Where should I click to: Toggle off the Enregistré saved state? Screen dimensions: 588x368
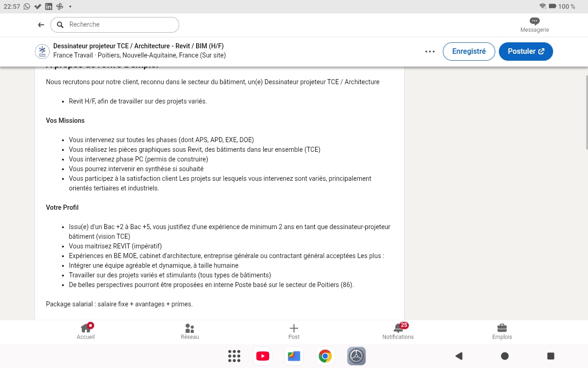469,52
